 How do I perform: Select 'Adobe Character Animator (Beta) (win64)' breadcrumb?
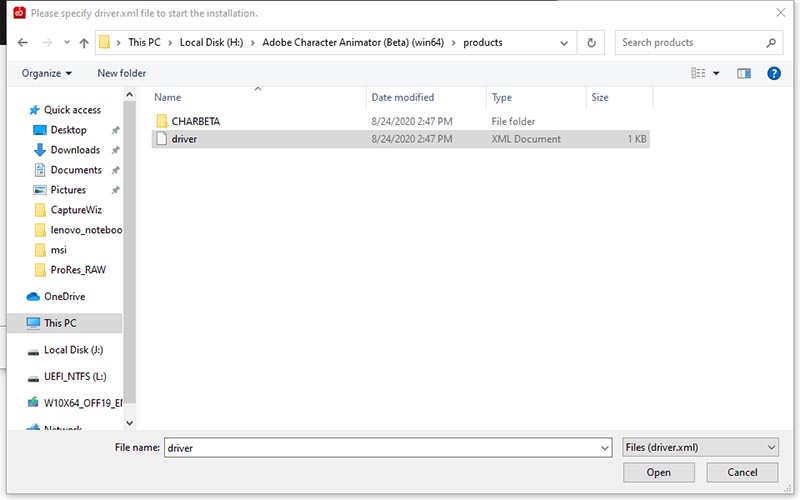(x=353, y=42)
